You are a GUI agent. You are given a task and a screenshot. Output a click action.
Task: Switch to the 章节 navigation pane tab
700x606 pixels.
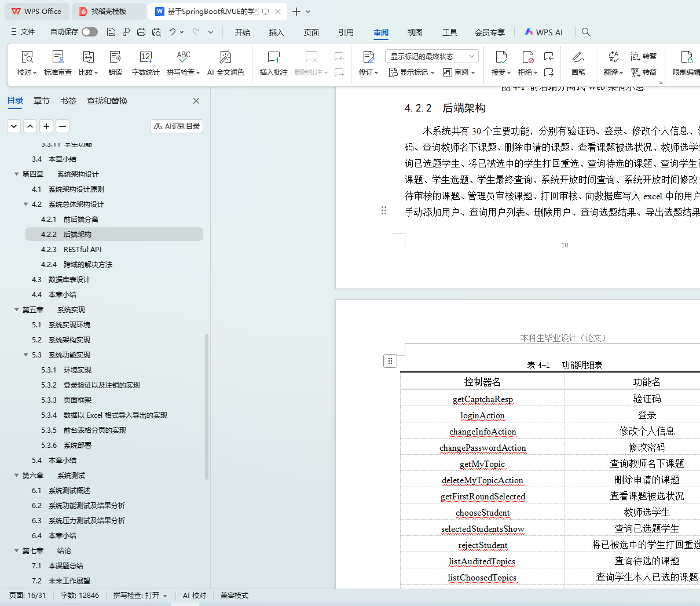click(x=42, y=101)
